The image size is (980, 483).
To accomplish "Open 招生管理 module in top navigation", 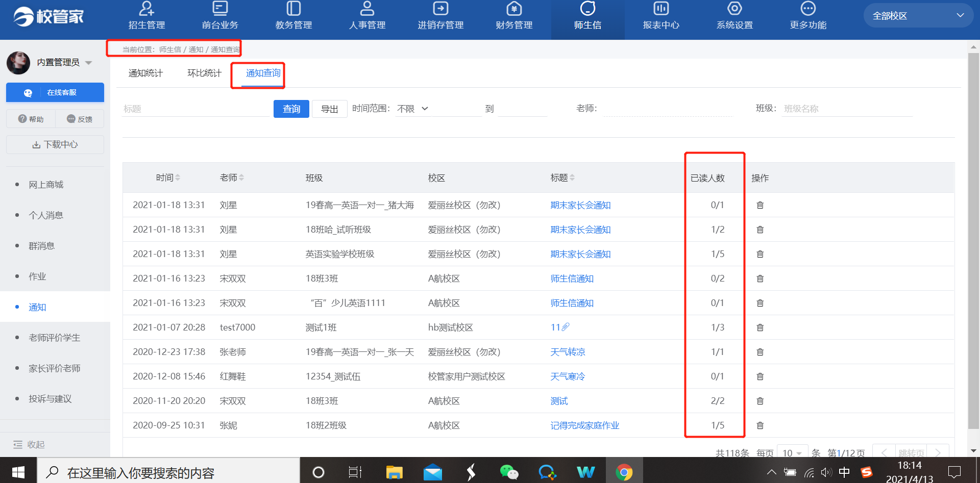I will point(146,17).
